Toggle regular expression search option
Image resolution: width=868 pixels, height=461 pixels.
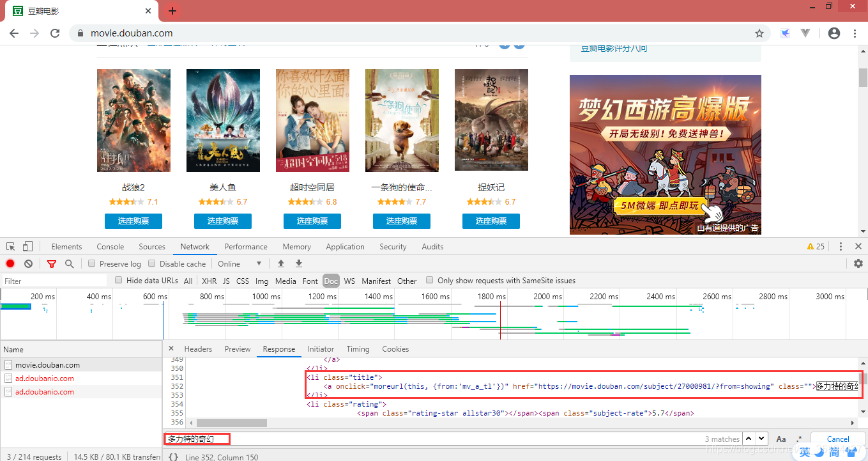[x=799, y=439]
